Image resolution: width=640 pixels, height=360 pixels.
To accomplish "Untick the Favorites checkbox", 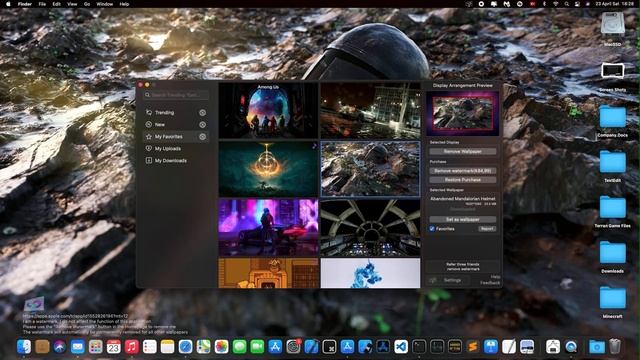I will click(432, 229).
